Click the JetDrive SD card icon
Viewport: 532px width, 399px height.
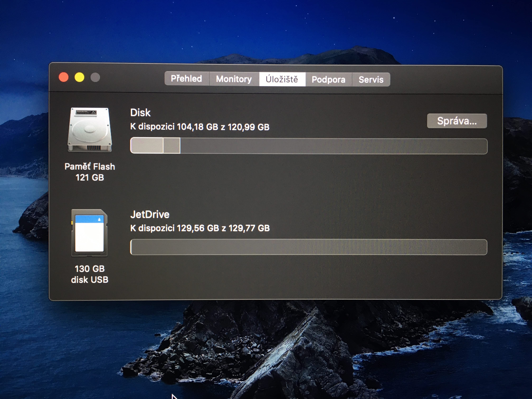click(89, 233)
